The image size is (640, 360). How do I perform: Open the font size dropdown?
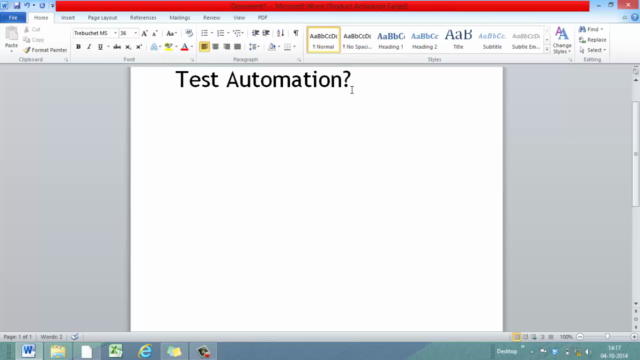click(x=136, y=33)
